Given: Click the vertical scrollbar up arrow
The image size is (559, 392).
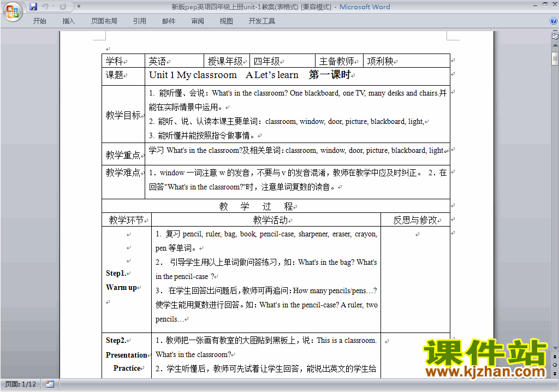Looking at the screenshot, I should coord(555,46).
